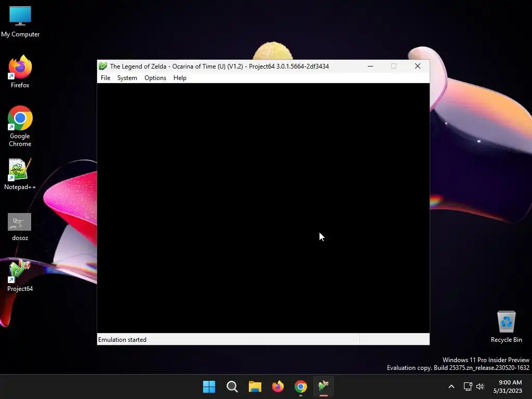This screenshot has width=532, height=399.
Task: Select the My Computer desktop icon
Action: 20,22
